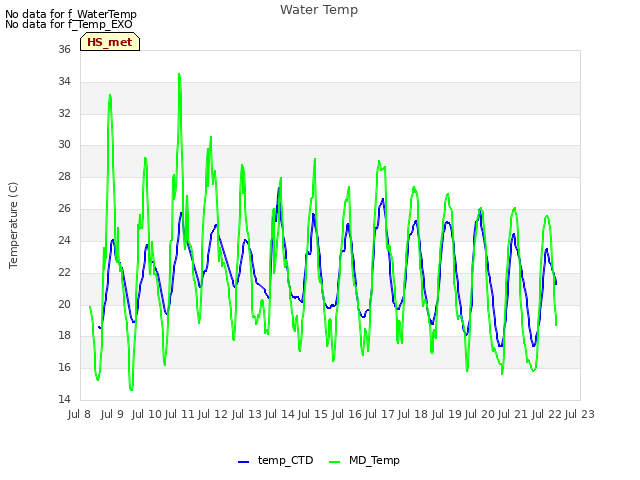This screenshot has height=480, width=640.
Task: Click the Jul 21 x-axis tick label
Action: [x=513, y=414]
